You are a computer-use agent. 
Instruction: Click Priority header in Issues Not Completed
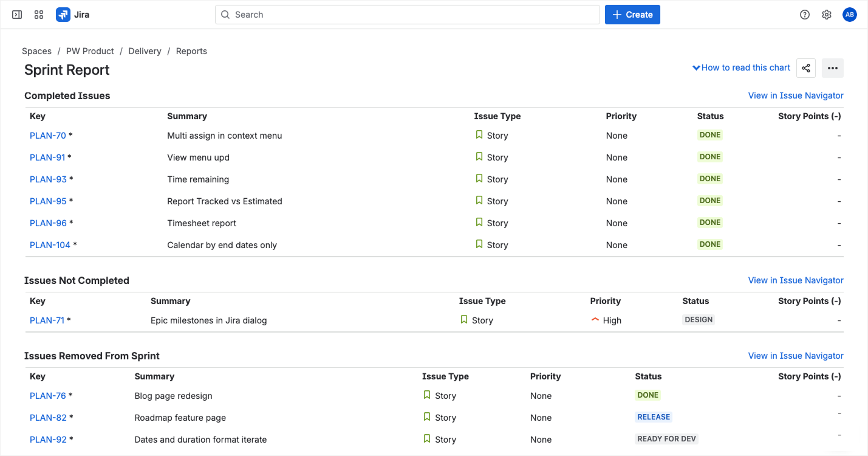pos(606,301)
